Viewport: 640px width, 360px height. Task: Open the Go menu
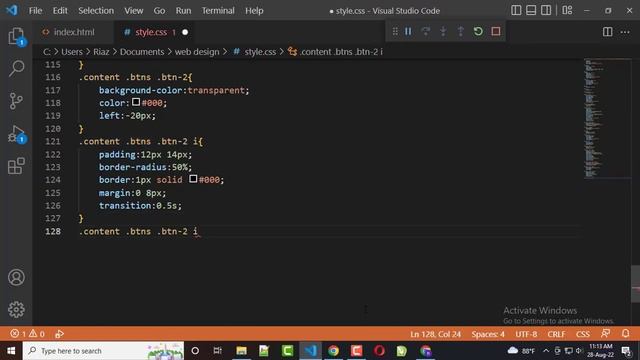point(159,11)
